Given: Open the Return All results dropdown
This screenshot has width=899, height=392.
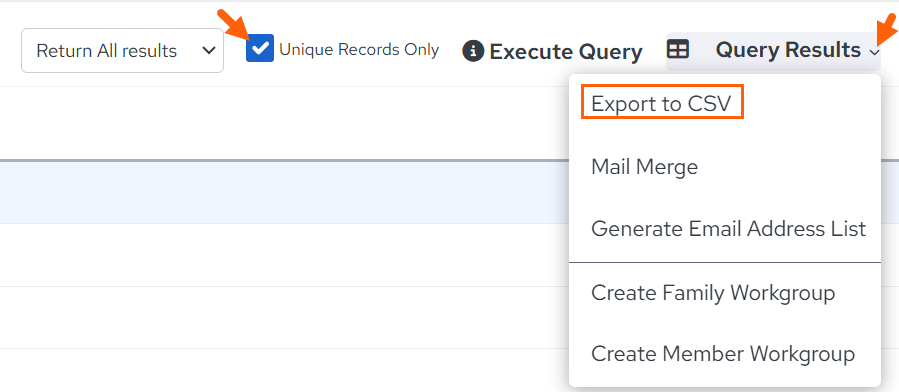Looking at the screenshot, I should 122,50.
